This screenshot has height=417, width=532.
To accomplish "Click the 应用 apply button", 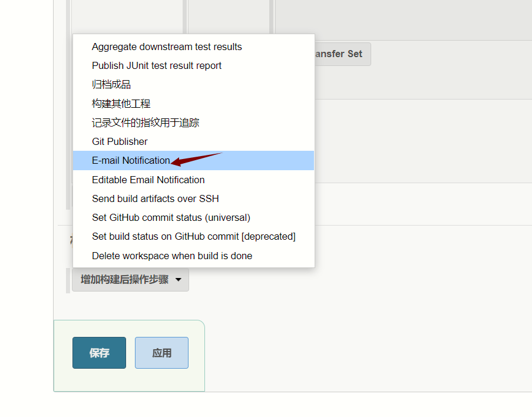I will point(161,353).
